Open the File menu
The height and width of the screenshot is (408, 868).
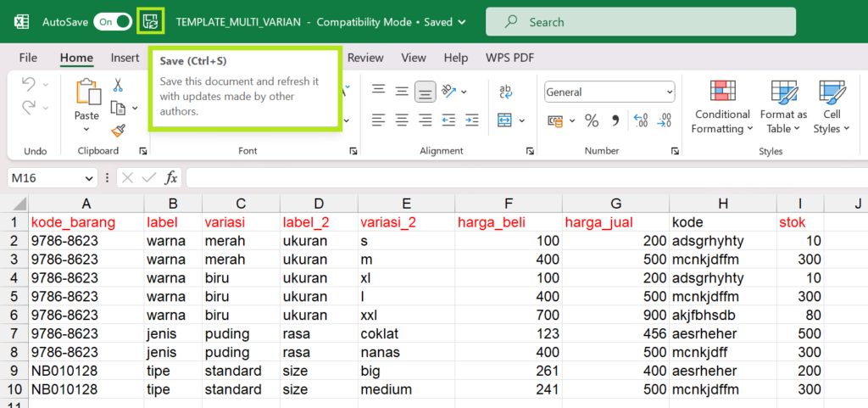pos(28,58)
